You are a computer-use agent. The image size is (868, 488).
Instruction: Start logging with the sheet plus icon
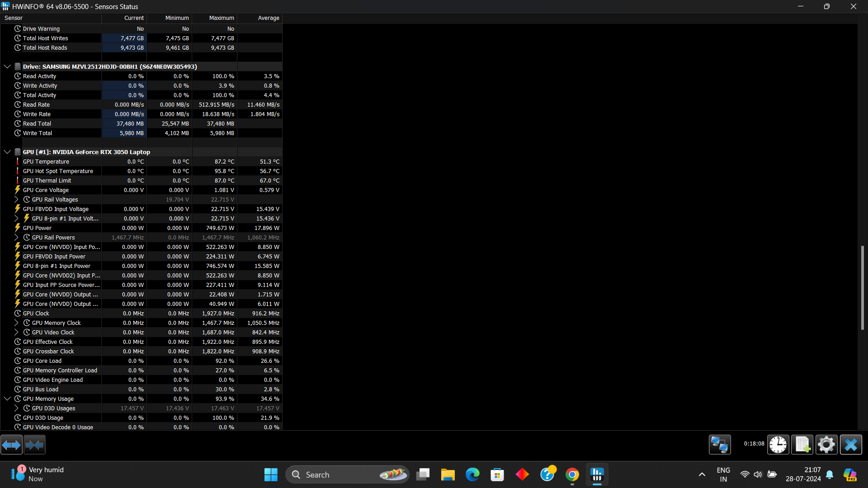point(802,445)
